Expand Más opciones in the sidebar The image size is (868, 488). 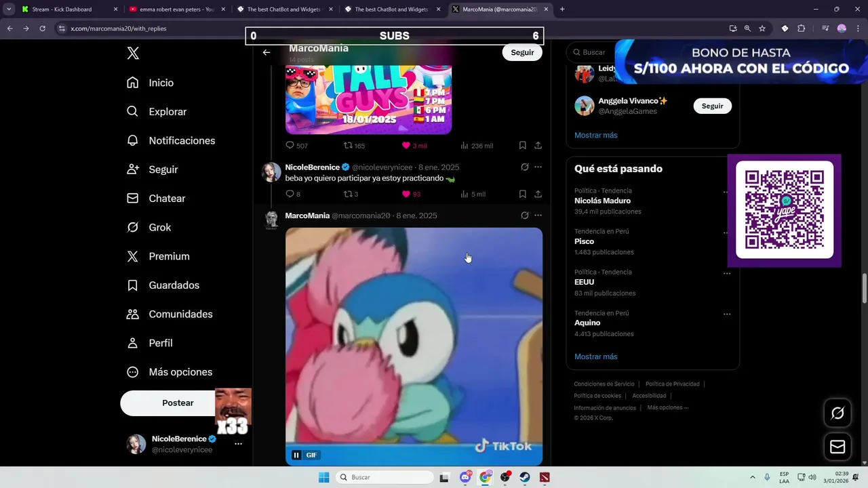(170, 372)
